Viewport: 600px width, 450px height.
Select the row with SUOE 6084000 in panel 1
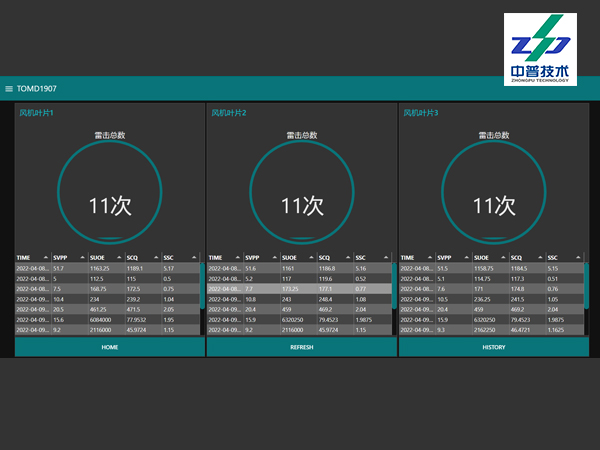point(105,319)
